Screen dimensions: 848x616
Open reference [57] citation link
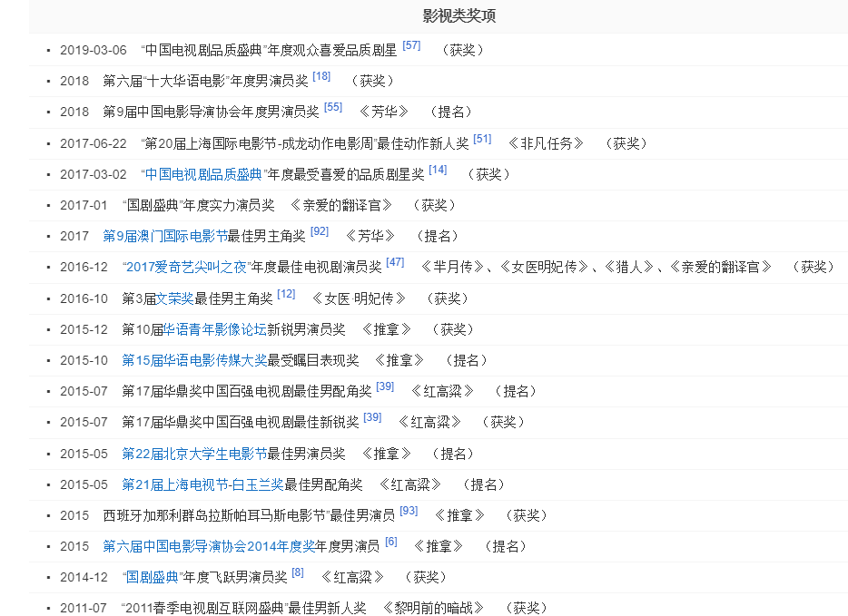411,46
